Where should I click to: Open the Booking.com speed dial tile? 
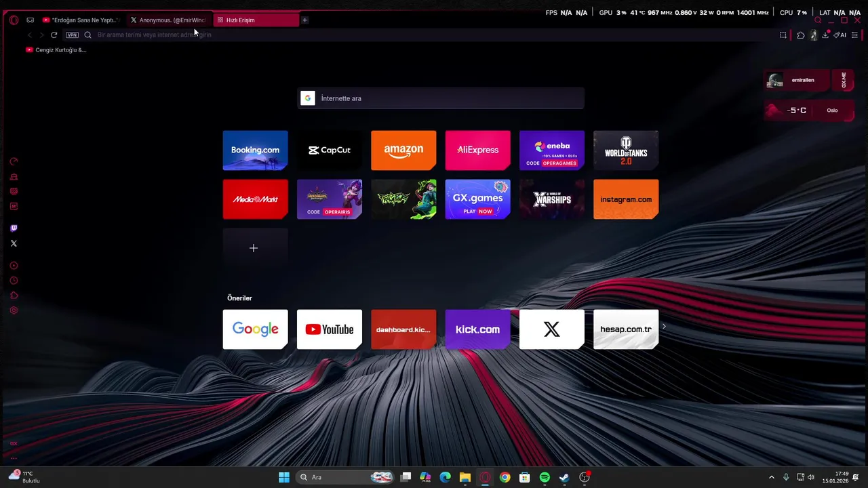coord(256,150)
